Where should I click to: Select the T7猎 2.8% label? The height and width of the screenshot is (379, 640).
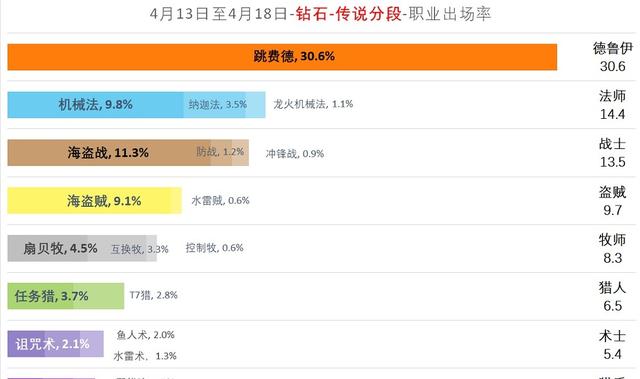pos(153,295)
